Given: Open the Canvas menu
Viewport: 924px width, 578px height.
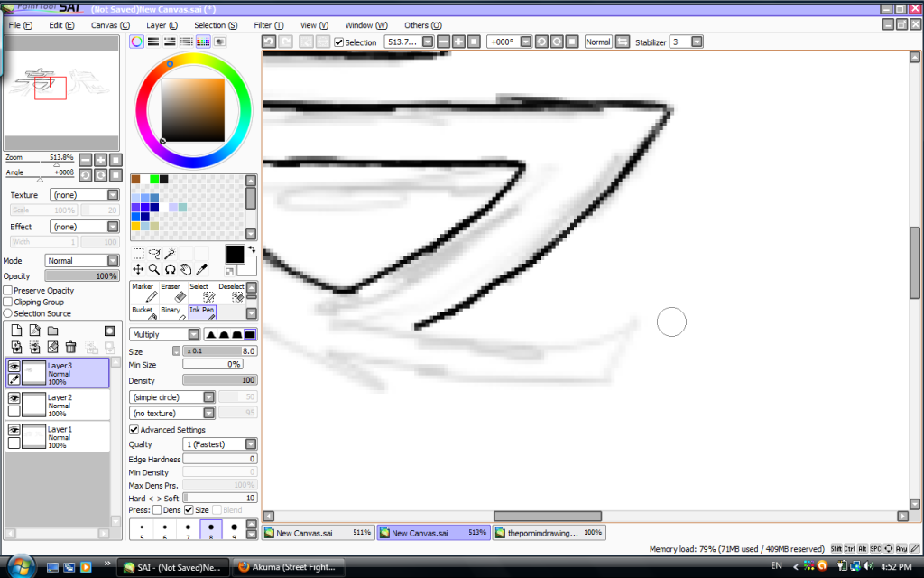Looking at the screenshot, I should tap(110, 25).
